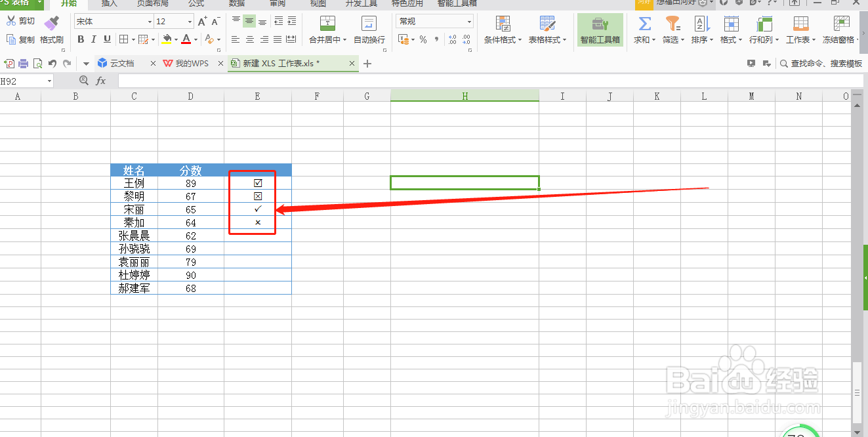868x437 pixels.
Task: Click the fx insert function icon
Action: tap(101, 81)
